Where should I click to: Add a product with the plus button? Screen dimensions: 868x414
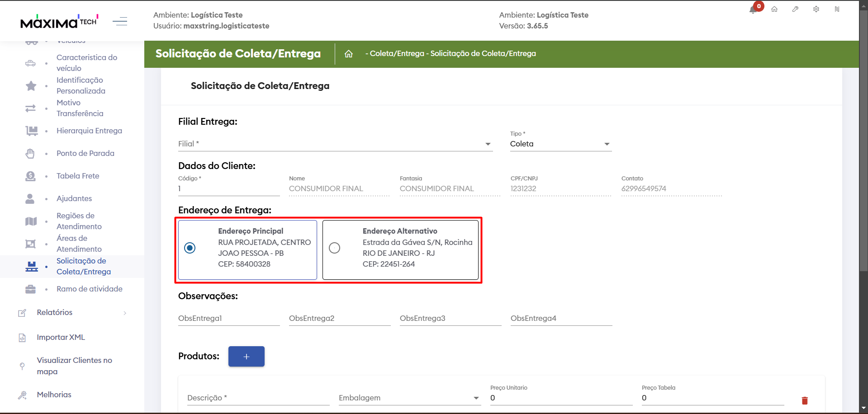246,357
